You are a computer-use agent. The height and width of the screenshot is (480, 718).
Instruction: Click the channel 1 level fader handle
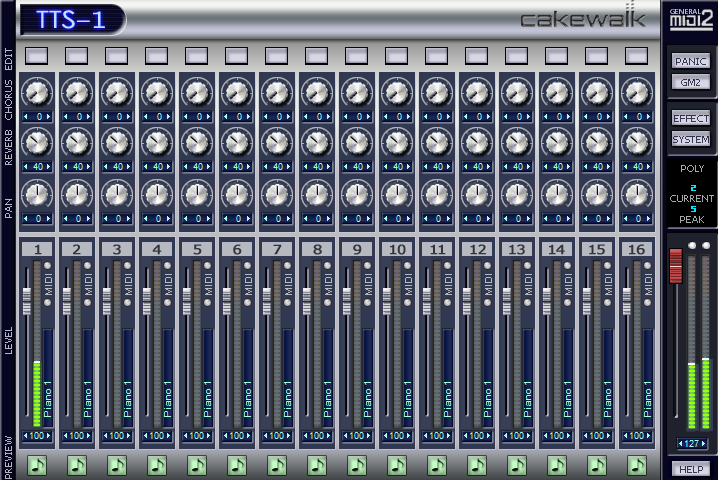(27, 301)
